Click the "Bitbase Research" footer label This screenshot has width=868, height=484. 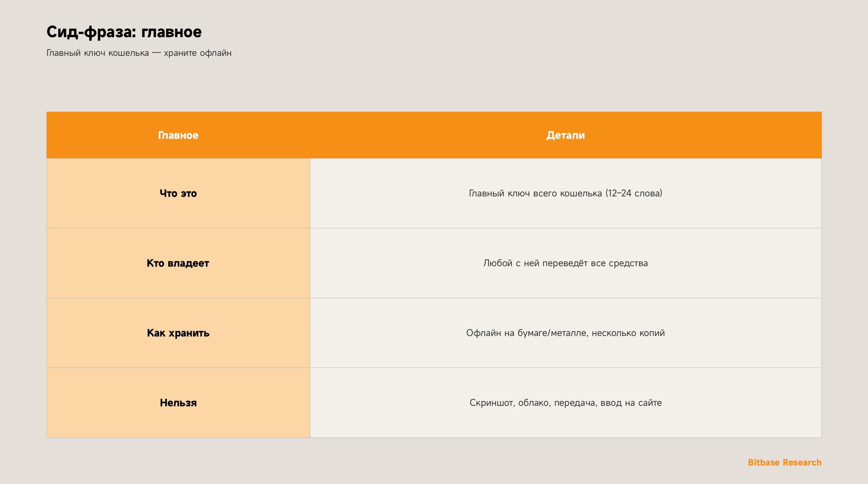coord(785,462)
